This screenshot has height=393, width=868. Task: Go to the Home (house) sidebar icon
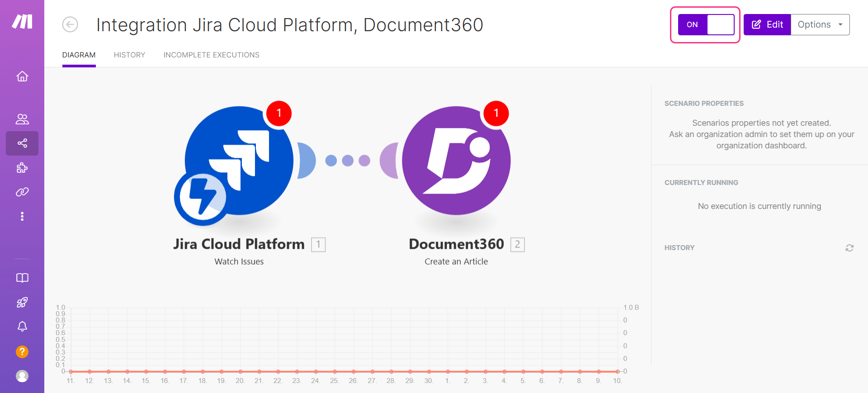coord(22,76)
